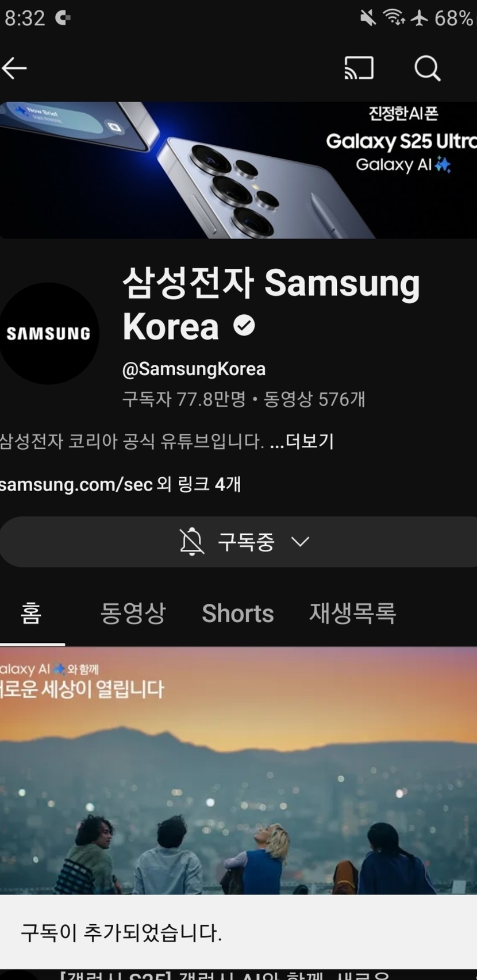Viewport: 477px width, 980px height.
Task: Tap the Samsung channel profile avatar
Action: [48, 333]
